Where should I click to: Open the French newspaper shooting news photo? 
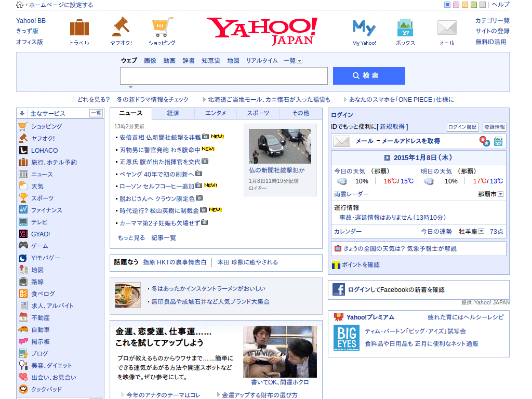tap(280, 146)
